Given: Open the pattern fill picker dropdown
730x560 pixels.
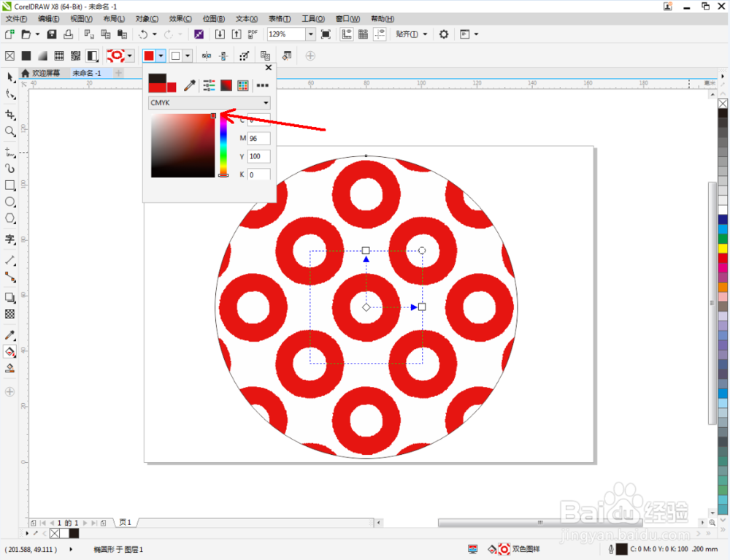Looking at the screenshot, I should [130, 56].
